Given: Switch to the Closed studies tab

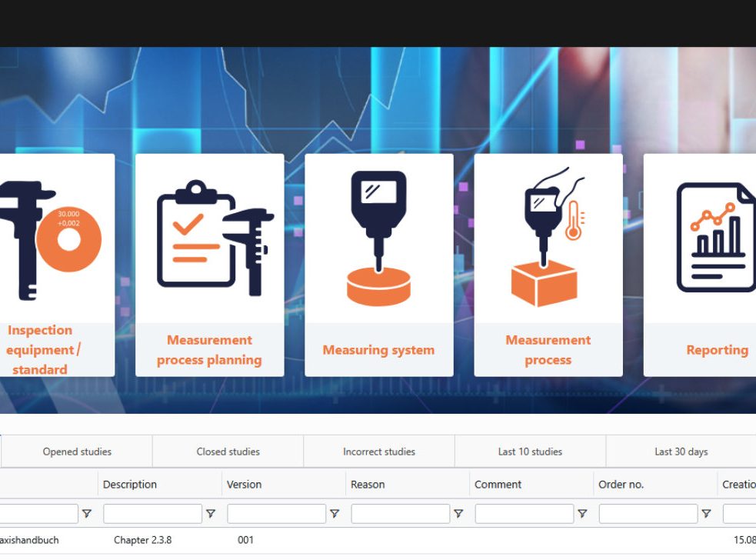Looking at the screenshot, I should click(228, 452).
